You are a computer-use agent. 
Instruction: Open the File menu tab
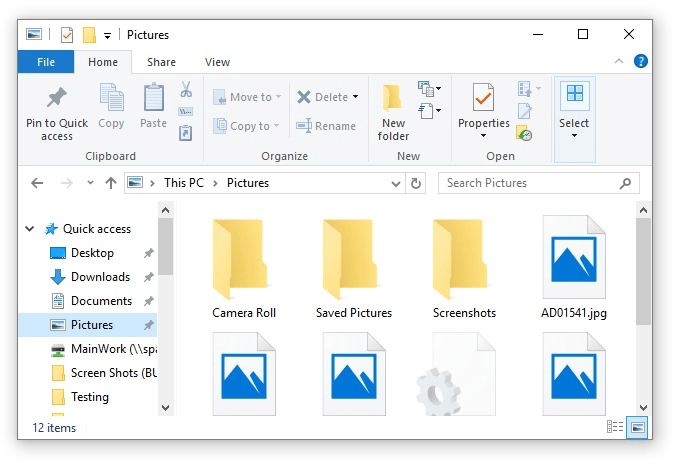coord(46,62)
